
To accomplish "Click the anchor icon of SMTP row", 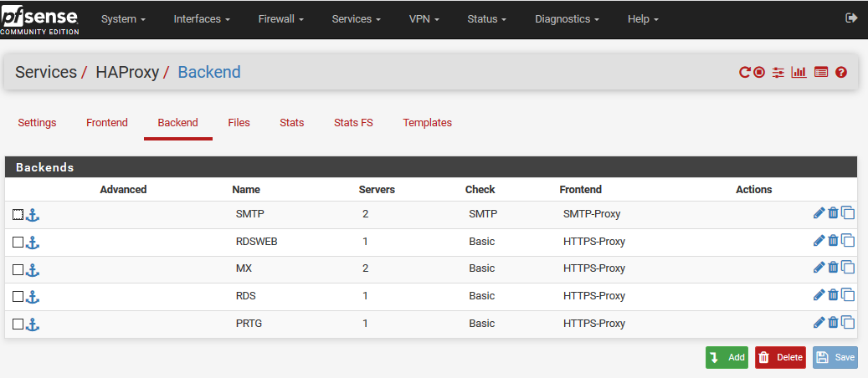I will [33, 215].
